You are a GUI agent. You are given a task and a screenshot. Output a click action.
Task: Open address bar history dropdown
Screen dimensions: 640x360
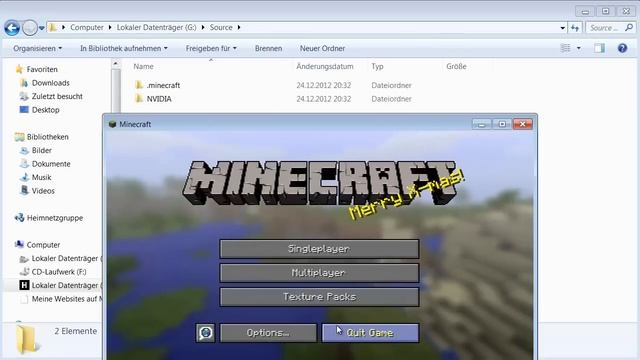(562, 28)
